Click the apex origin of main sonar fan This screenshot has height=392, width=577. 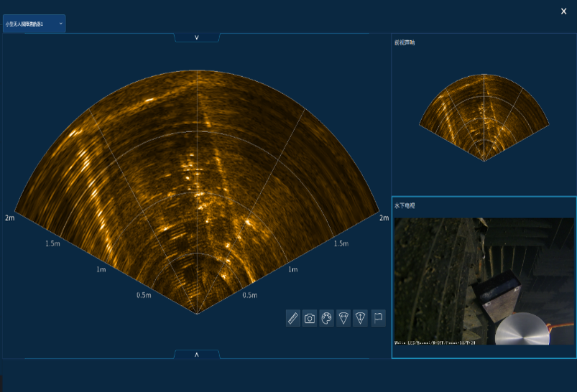pyautogui.click(x=197, y=313)
